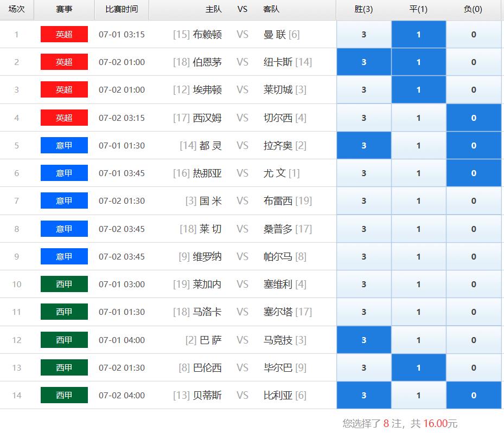Viewport: 504px width, 433px height.
Task: Select loss (0) for 巴伦西 vs 毕尔巴
Action: (x=474, y=367)
